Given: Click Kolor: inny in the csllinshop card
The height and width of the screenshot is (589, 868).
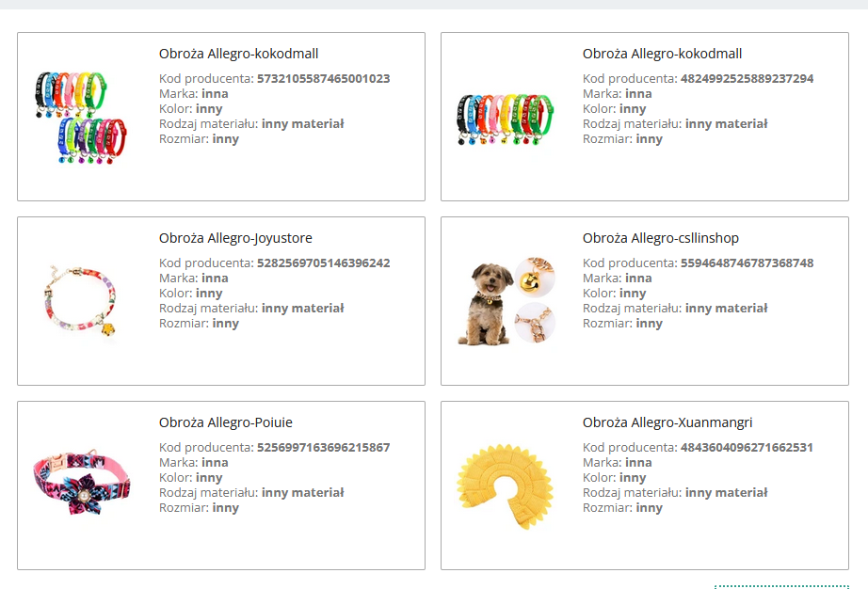Looking at the screenshot, I should pos(615,294).
